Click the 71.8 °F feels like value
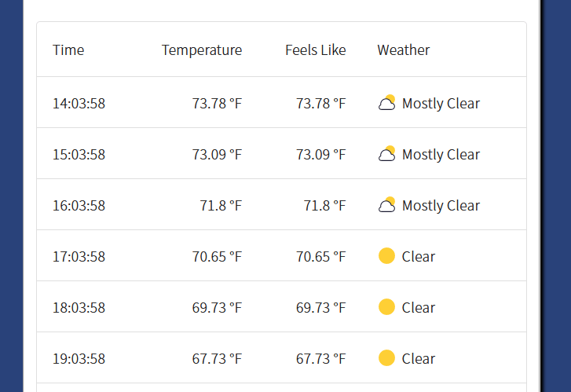 [324, 206]
